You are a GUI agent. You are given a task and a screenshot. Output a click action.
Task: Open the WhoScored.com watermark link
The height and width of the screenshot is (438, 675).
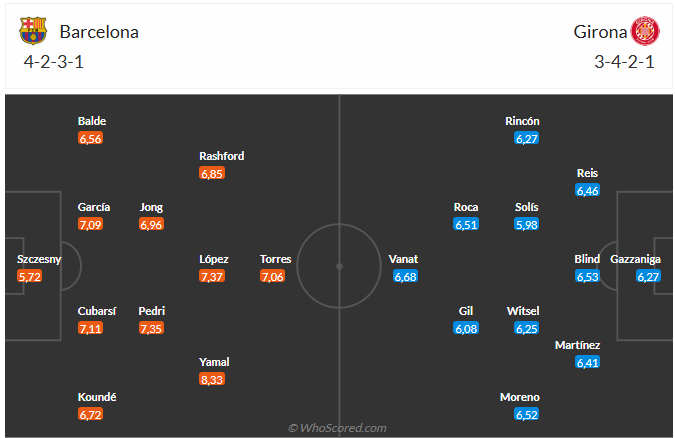337,428
